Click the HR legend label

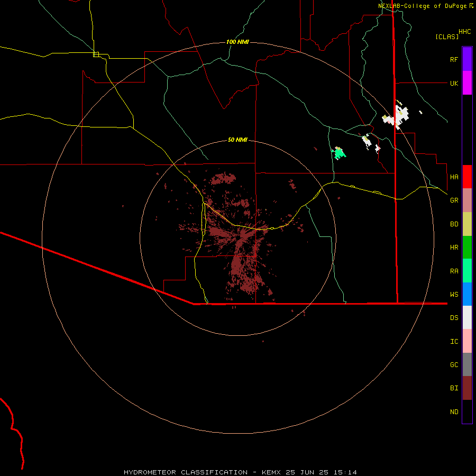pos(454,248)
